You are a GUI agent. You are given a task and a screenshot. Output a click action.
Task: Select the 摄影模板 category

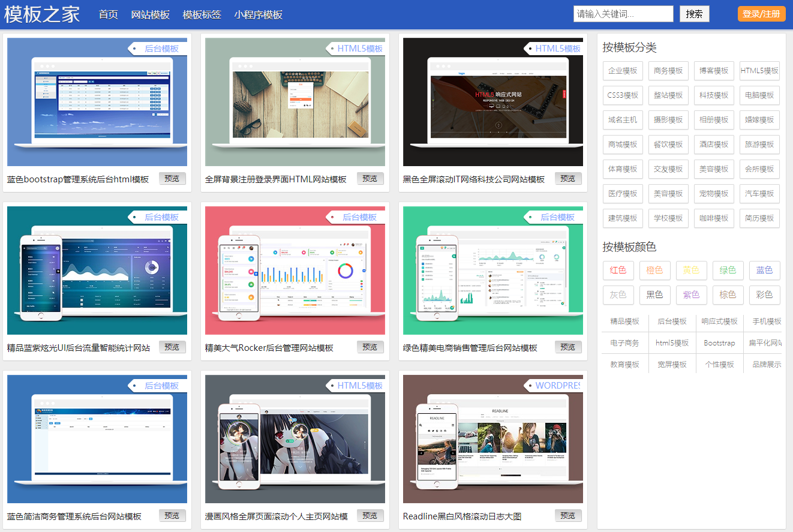(x=668, y=119)
